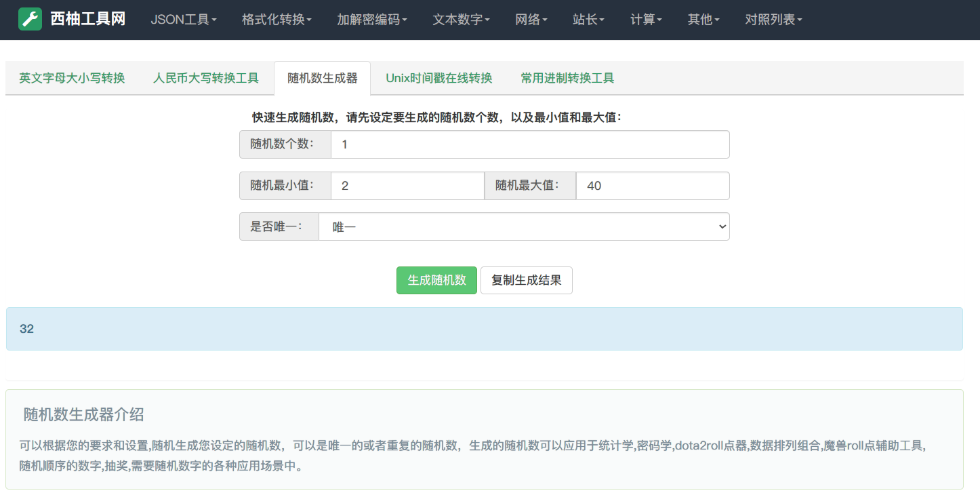
Task: Switch to 人民币大写转换工具 tab
Action: (x=206, y=78)
